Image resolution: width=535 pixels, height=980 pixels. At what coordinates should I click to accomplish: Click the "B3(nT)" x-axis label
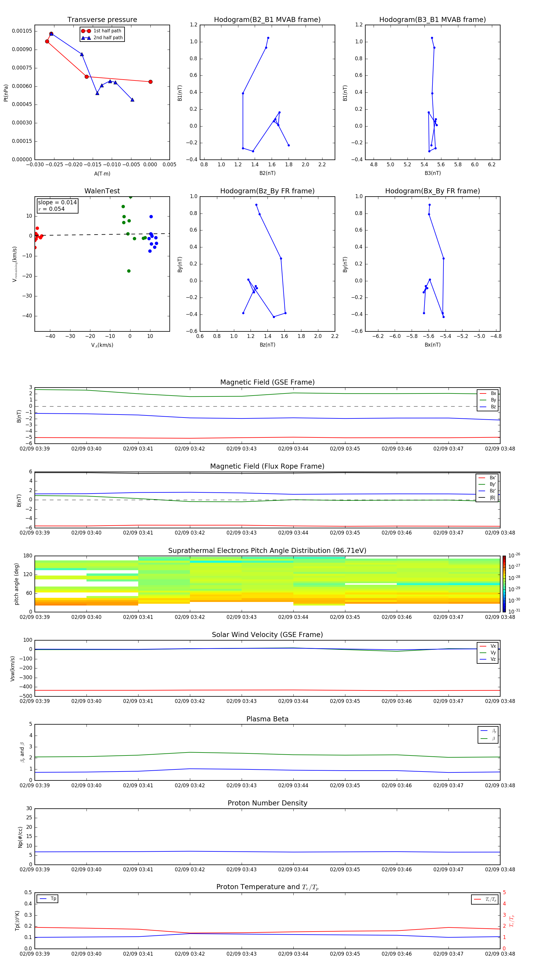tap(432, 173)
